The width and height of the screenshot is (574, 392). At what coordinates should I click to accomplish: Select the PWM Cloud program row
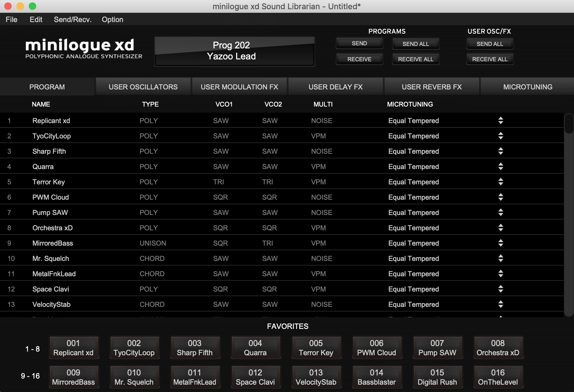click(282, 197)
